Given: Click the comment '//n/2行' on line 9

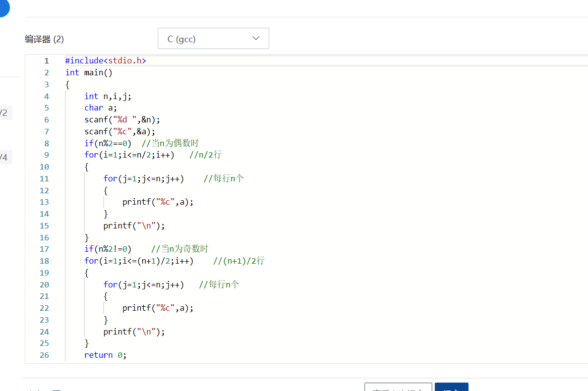Looking at the screenshot, I should (205, 155).
